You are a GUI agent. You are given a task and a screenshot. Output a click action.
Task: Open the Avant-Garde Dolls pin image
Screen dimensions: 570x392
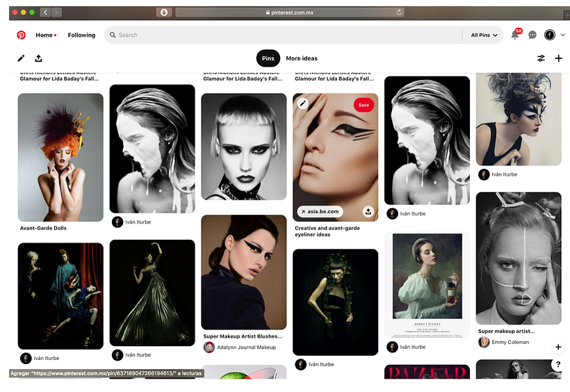click(60, 156)
